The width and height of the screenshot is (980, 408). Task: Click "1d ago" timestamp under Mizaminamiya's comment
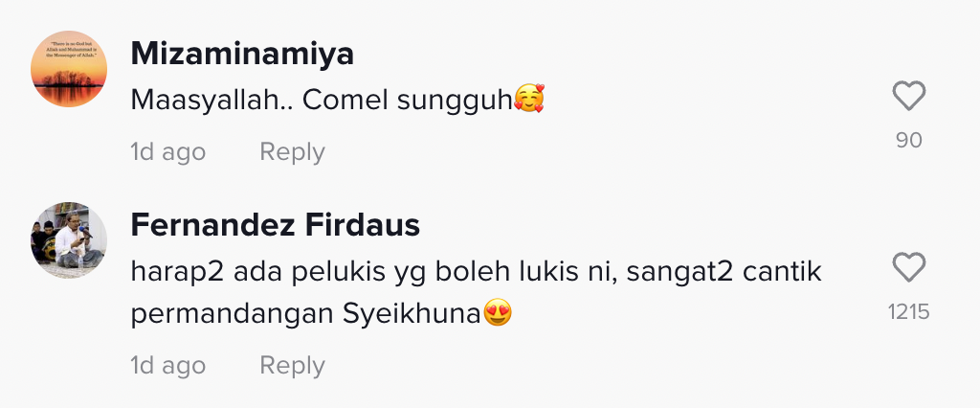[x=167, y=152]
